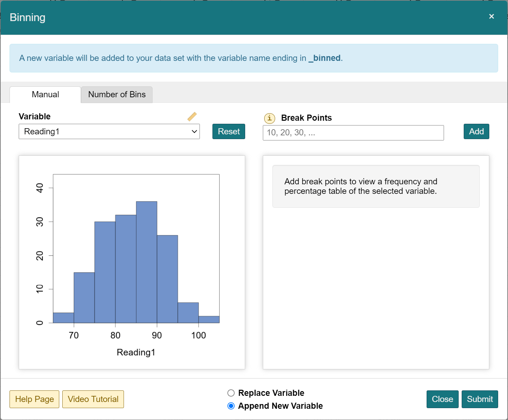Click the _binned info banner
The height and width of the screenshot is (420, 508).
tap(254, 58)
